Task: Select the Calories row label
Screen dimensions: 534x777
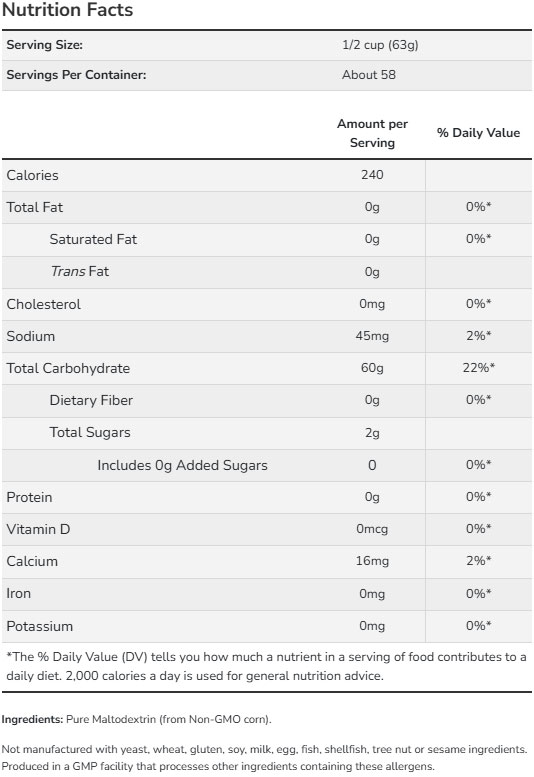Action: pos(32,175)
